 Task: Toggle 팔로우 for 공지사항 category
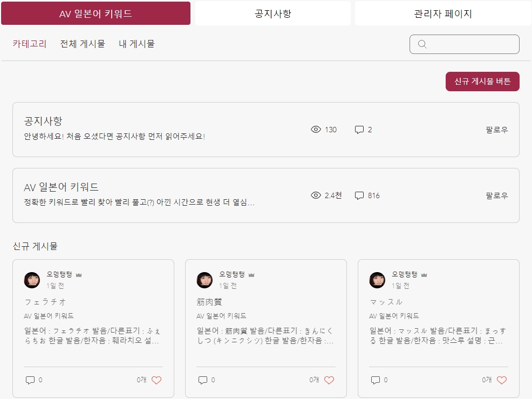(x=497, y=130)
